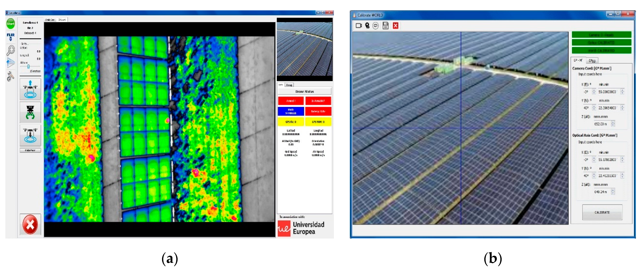Step optical axis Y minutes 22.41211500 spinner
The width and height of the screenshot is (644, 270).
pos(622,176)
